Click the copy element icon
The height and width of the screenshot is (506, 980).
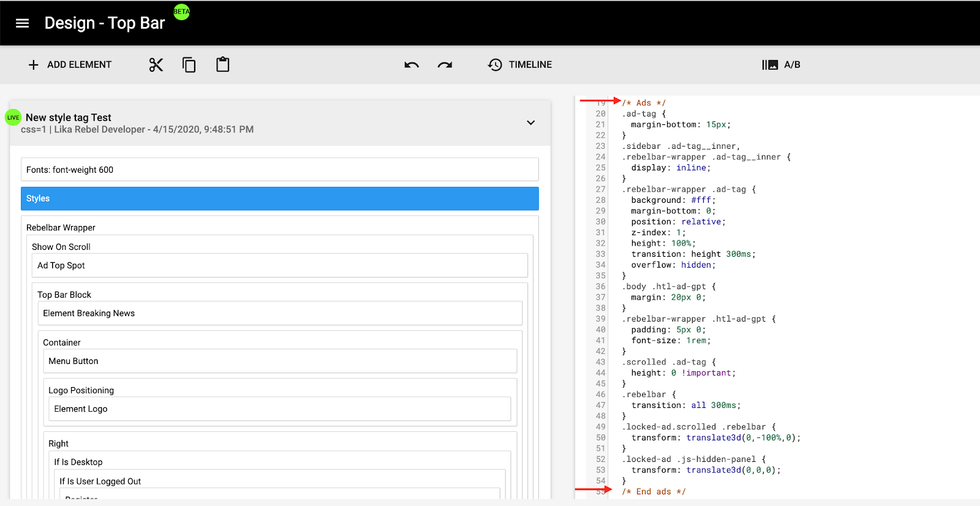point(189,65)
